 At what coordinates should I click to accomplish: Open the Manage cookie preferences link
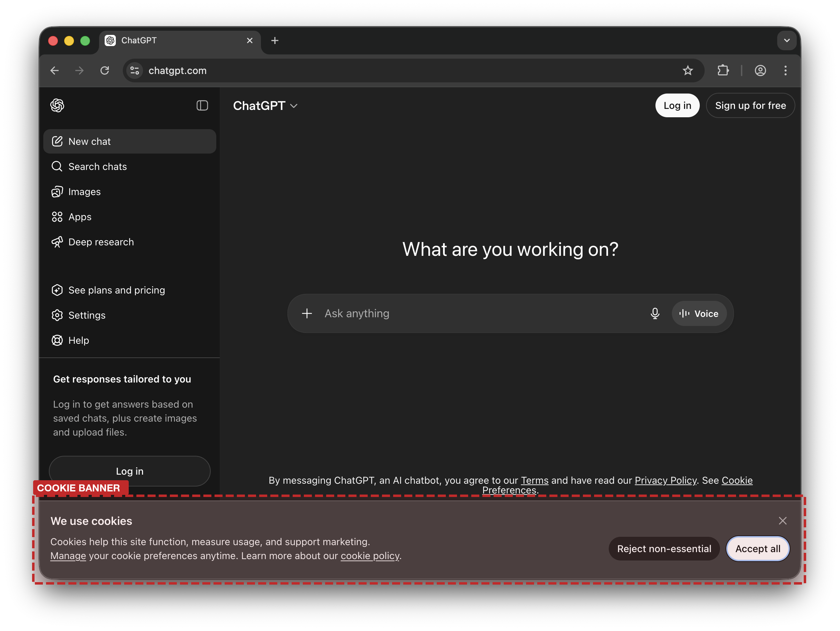pyautogui.click(x=68, y=556)
